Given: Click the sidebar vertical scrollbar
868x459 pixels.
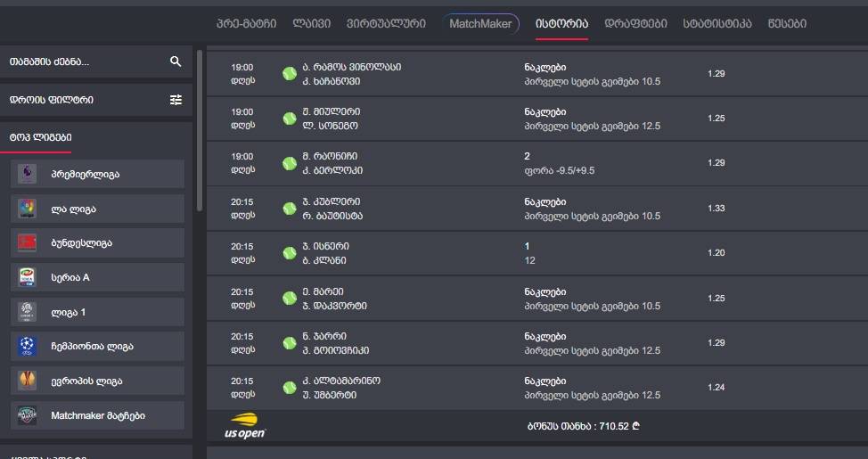Looking at the screenshot, I should [x=200, y=131].
